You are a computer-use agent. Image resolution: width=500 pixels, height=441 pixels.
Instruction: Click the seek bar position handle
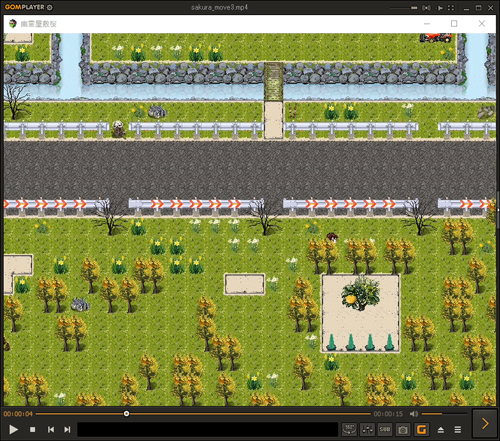(x=126, y=414)
